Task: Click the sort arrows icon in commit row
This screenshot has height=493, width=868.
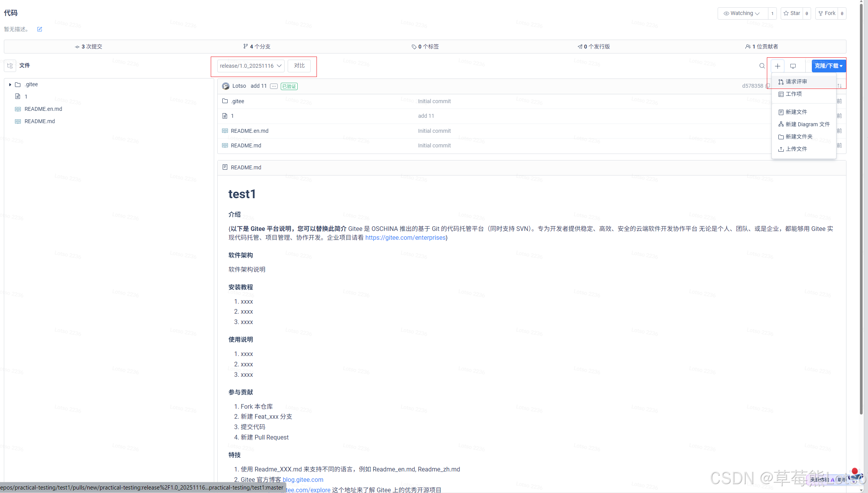Action: click(840, 86)
